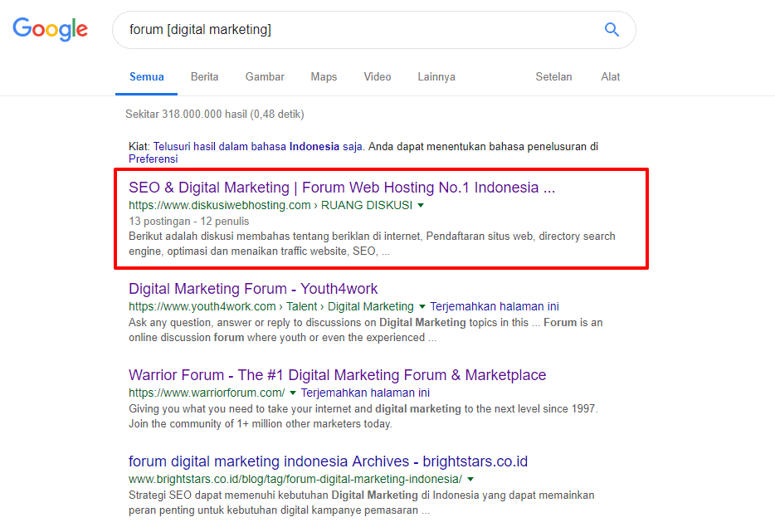Open Setelan search settings
The image size is (775, 532).
(553, 76)
